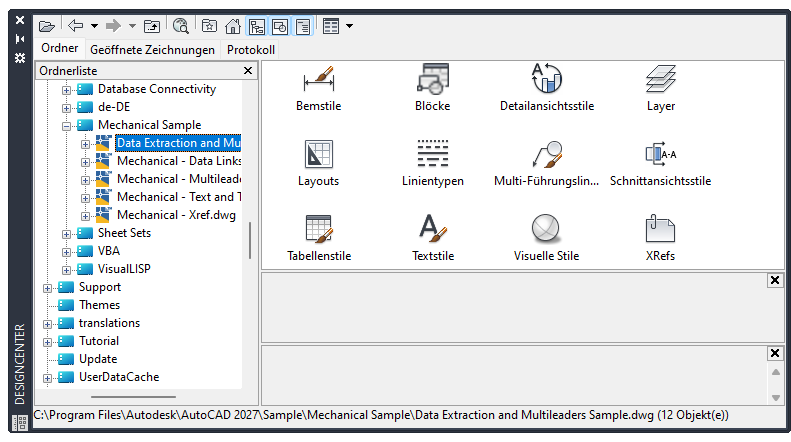Open the Tabellenstile table styles icon
791x442 pixels.
[x=319, y=238]
